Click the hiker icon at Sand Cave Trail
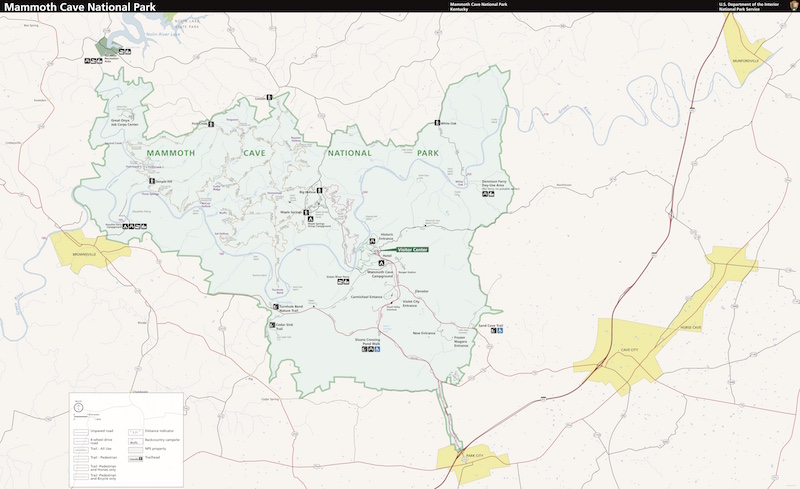The width and height of the screenshot is (800, 489). point(493,331)
